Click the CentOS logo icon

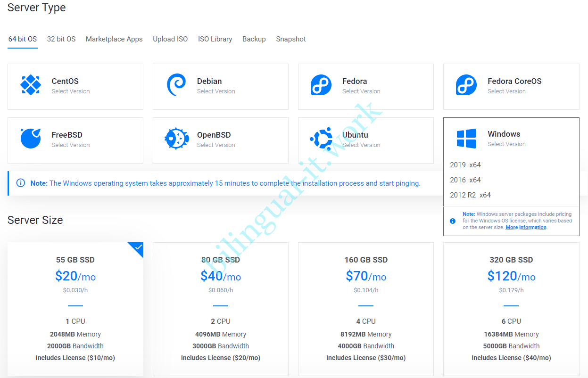[31, 85]
